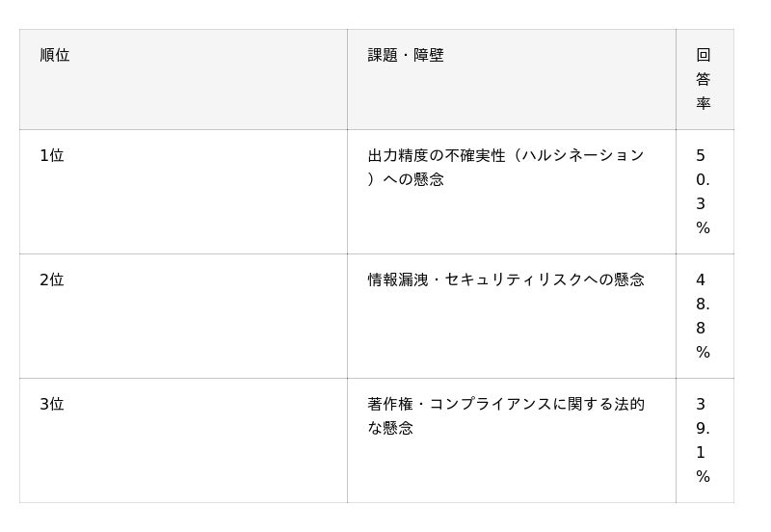Click the word 著作権 in third row

pos(390,404)
